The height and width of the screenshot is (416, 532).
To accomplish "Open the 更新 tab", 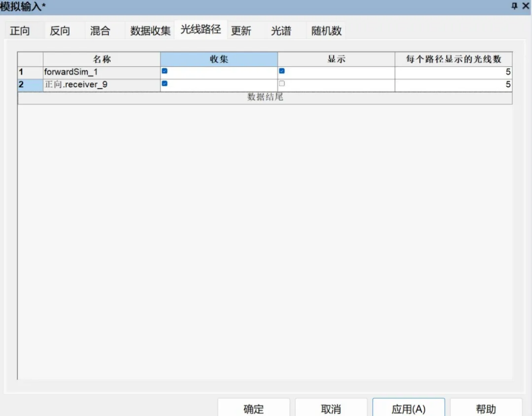I will [x=241, y=31].
